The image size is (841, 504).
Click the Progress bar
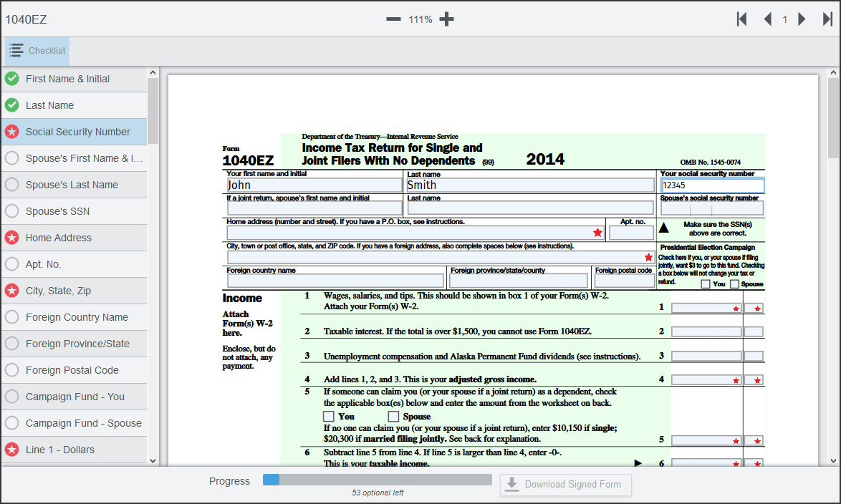(378, 480)
